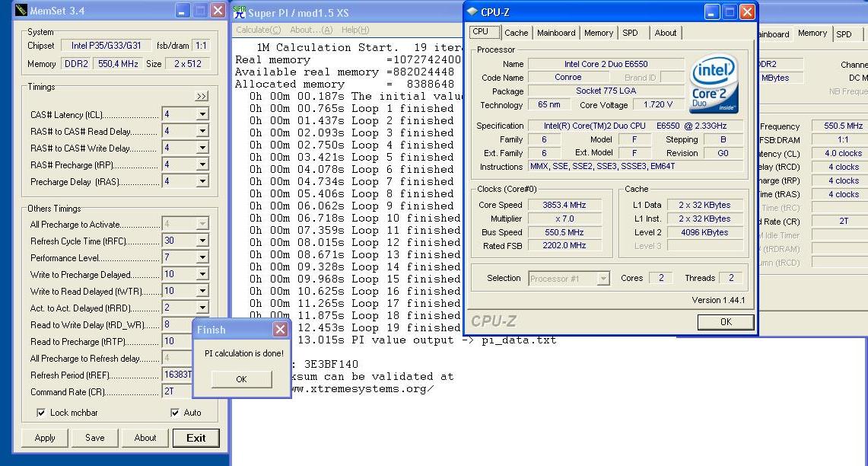Image resolution: width=868 pixels, height=466 pixels.
Task: Click the Read to Precharge (tRTP) value field
Action: [176, 341]
